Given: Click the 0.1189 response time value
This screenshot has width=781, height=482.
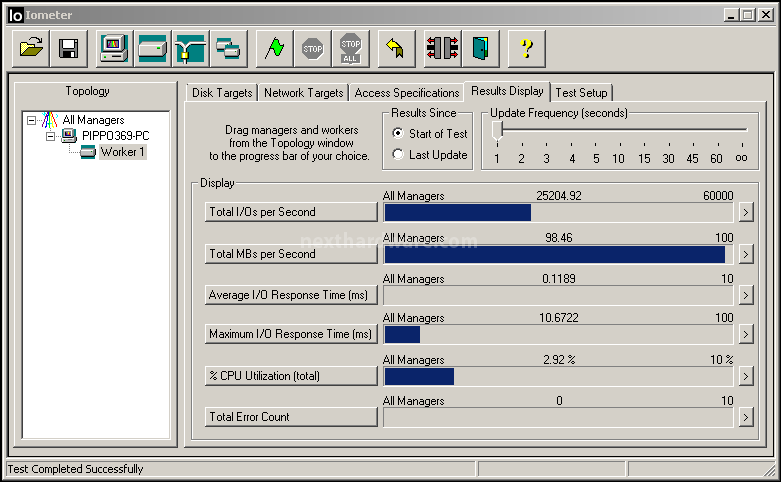Looking at the screenshot, I should [x=558, y=279].
